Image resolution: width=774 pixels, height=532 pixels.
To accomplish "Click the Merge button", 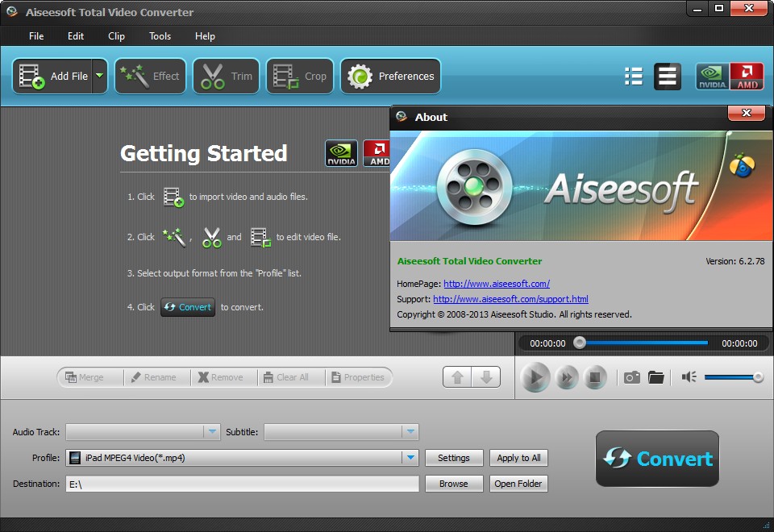I will tap(90, 377).
